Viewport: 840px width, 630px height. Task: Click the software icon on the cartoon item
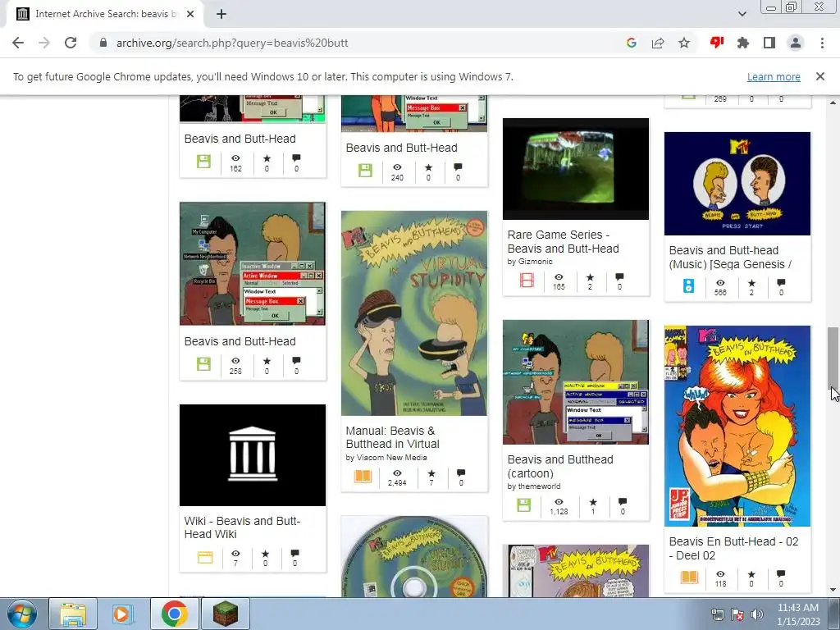point(524,505)
